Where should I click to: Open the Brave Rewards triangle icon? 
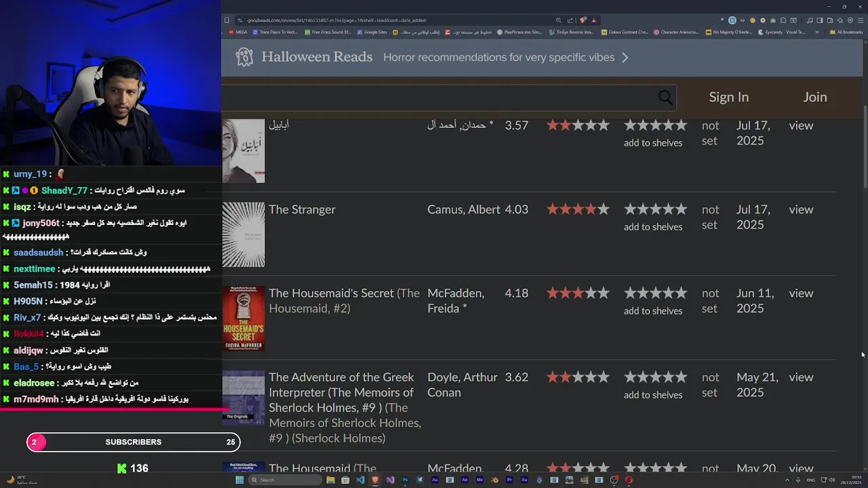[594, 20]
